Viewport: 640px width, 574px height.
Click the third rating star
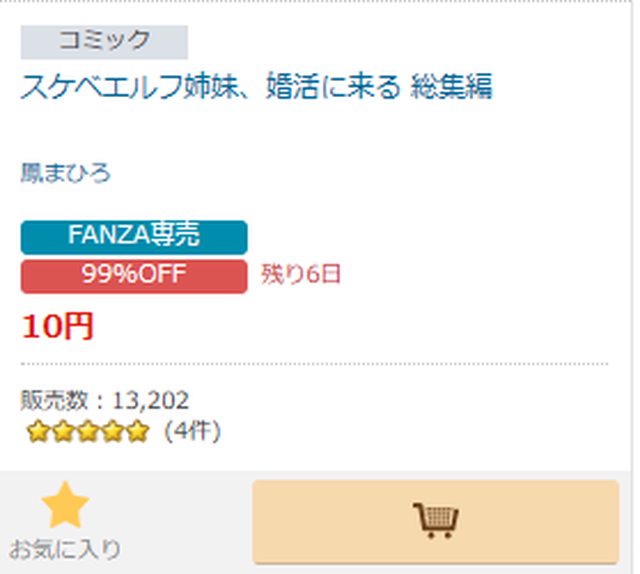tap(88, 433)
